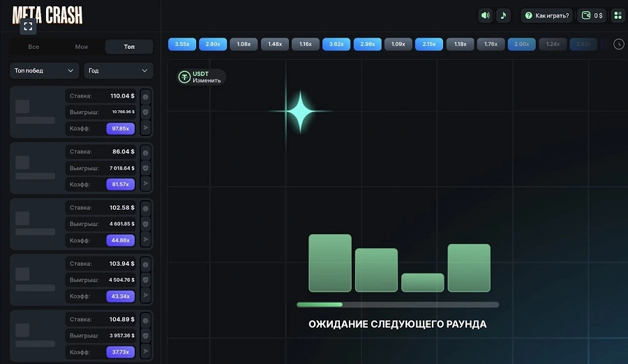This screenshot has height=364, width=628.
Task: Click the 1.18x history chip
Action: (461, 44)
